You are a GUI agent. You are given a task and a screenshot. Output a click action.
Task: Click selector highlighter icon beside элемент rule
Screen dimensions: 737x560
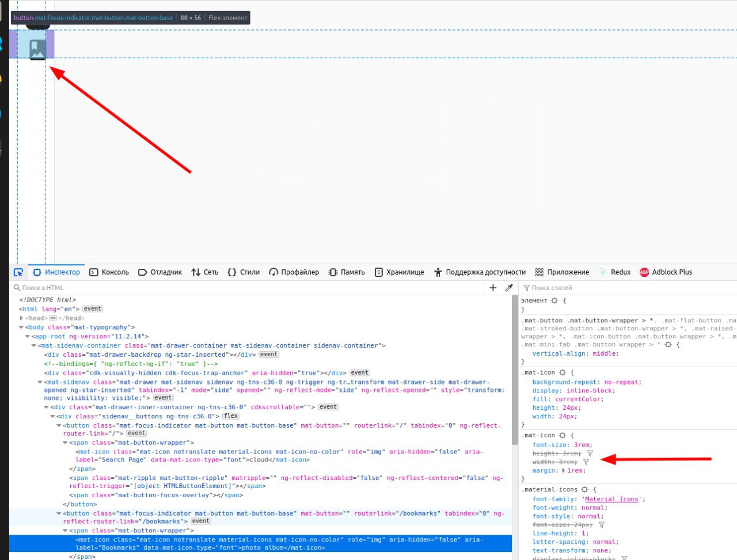[x=554, y=301]
